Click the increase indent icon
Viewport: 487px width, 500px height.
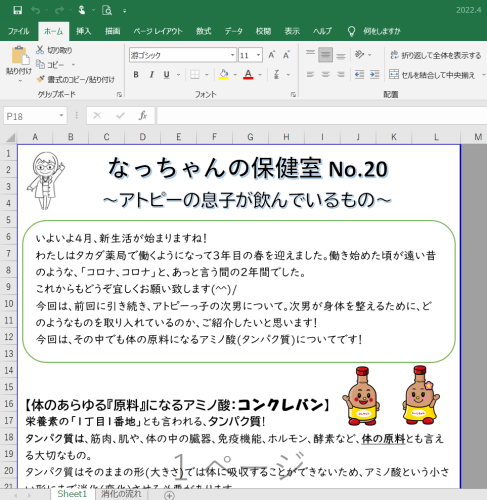point(375,75)
